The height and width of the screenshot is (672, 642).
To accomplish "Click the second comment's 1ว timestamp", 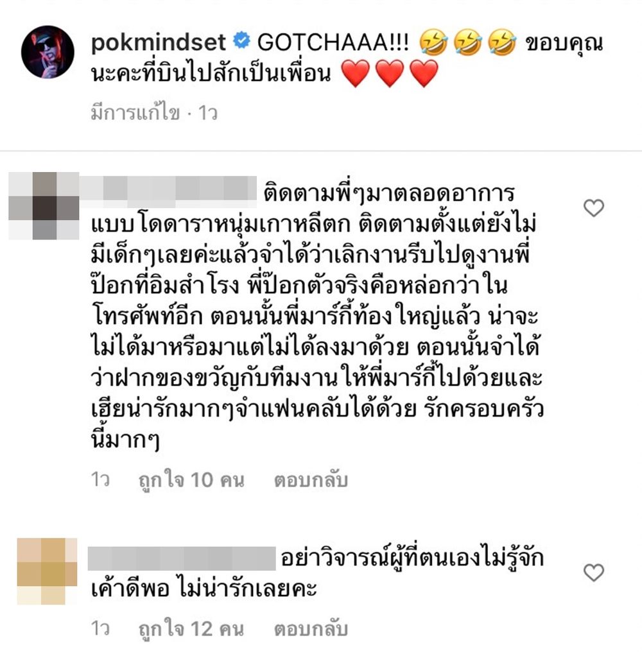I will (100, 628).
